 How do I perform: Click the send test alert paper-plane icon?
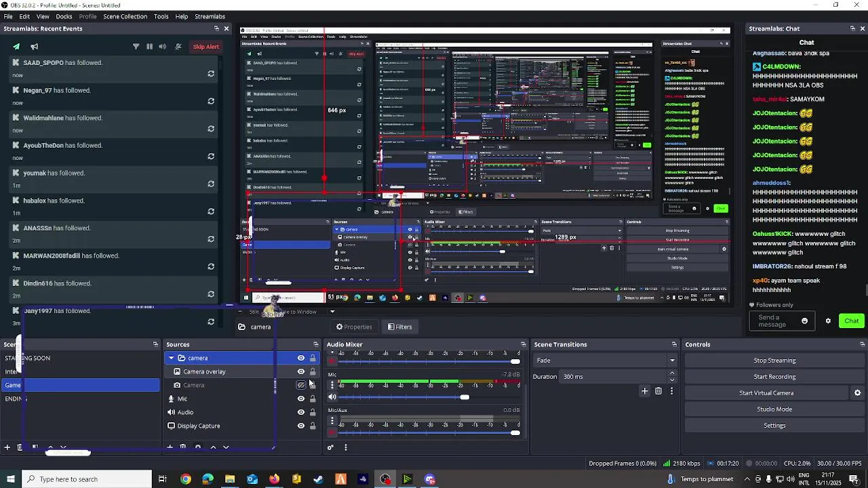coord(16,47)
